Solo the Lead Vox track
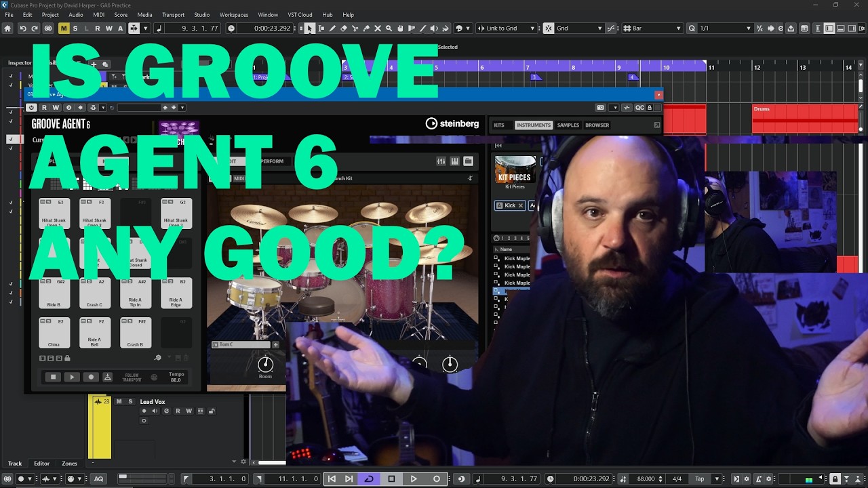 coord(130,402)
